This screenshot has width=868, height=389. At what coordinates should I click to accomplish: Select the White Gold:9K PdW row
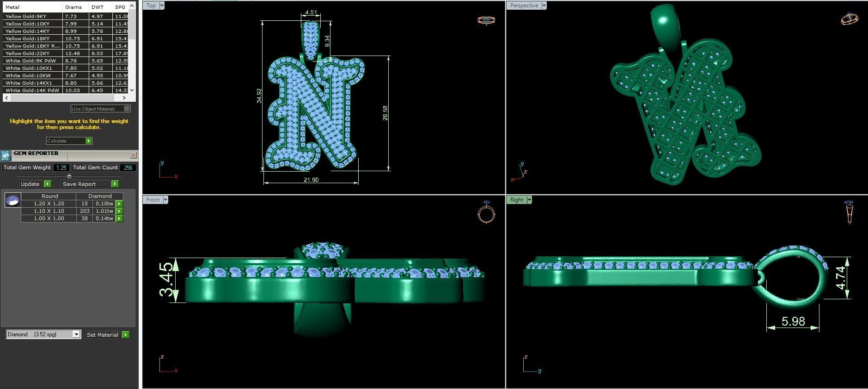pos(66,61)
